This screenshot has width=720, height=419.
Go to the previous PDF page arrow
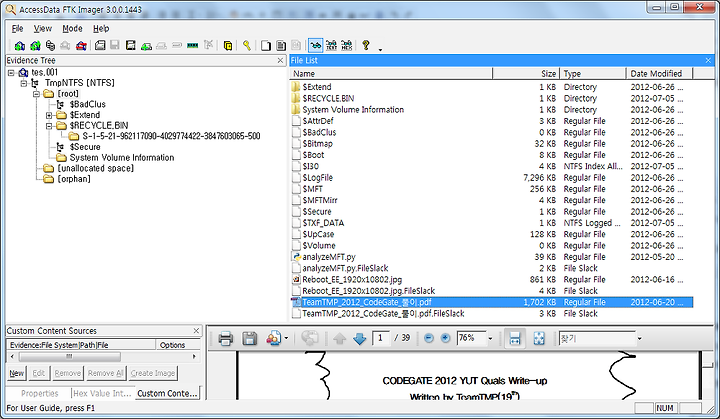[x=340, y=339]
